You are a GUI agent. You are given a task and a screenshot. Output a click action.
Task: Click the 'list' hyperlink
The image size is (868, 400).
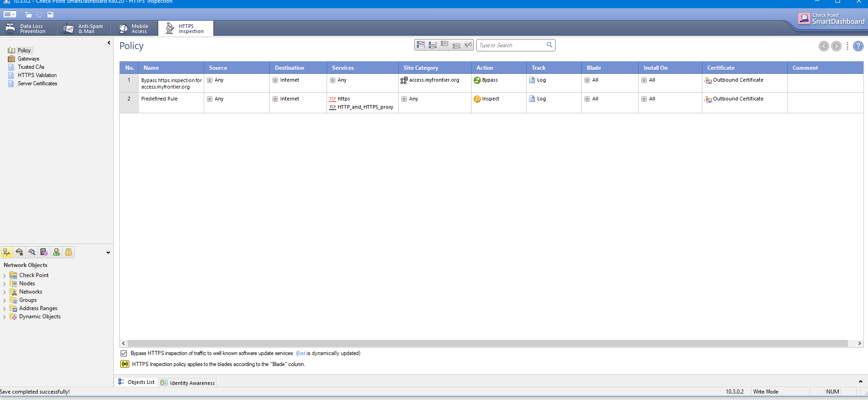pos(301,354)
